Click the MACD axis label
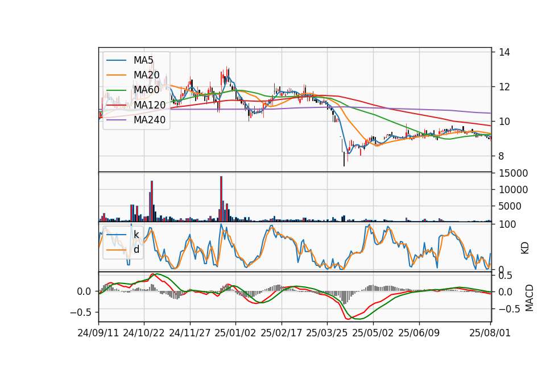Screen dimensions: 546x392 tap(530, 298)
